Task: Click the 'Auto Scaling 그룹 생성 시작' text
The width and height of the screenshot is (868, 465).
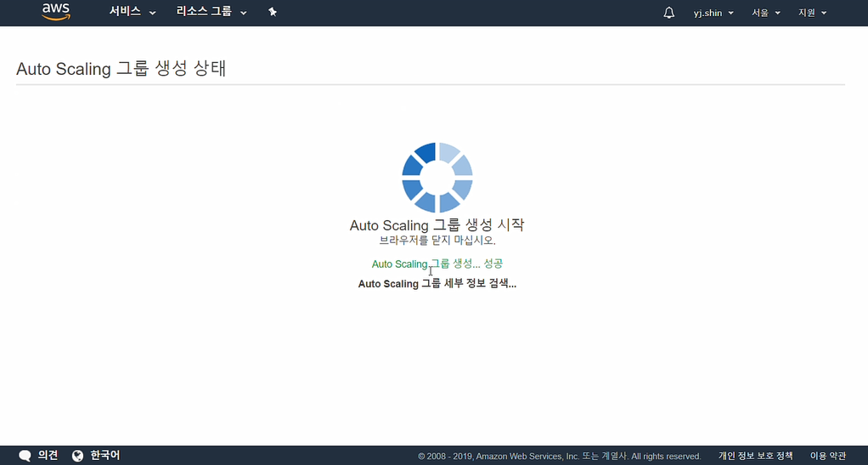Action: [437, 225]
